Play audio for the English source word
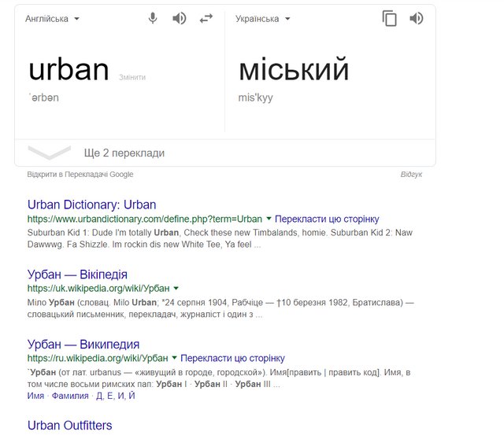Image resolution: width=504 pixels, height=435 pixels. coord(180,18)
